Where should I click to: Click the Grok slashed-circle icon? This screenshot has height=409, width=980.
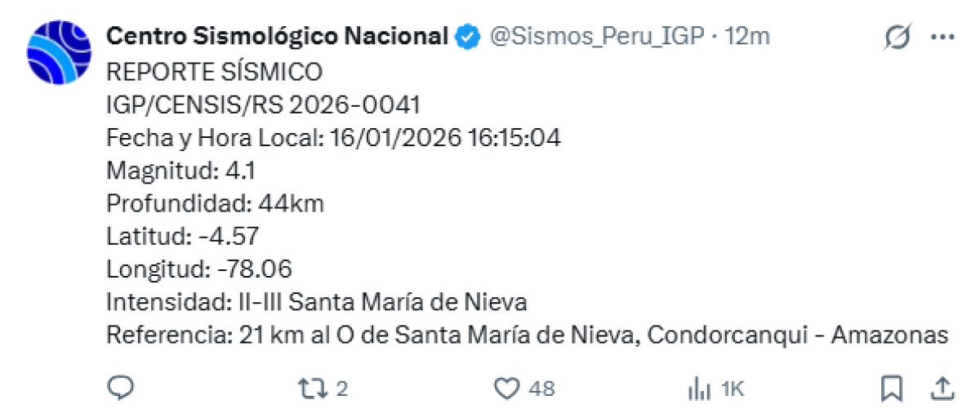coord(899,38)
